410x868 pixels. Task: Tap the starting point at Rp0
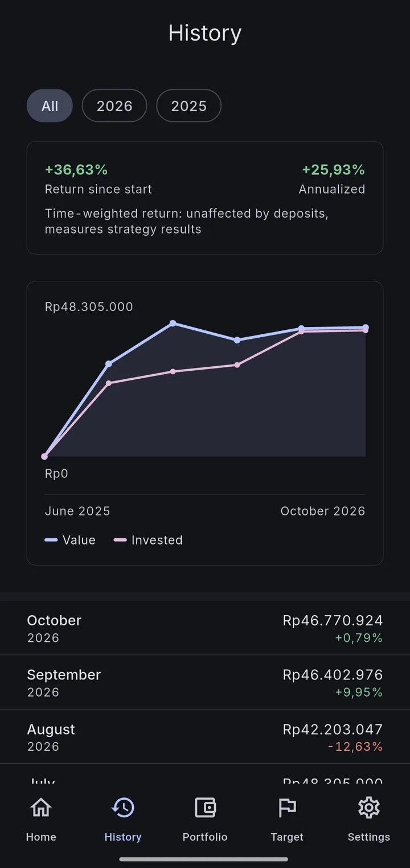point(44,456)
